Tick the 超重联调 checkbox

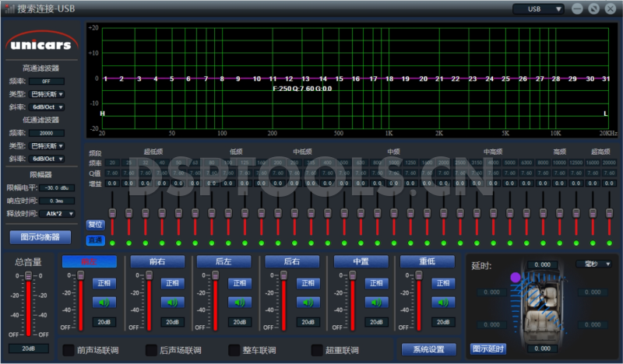click(317, 350)
